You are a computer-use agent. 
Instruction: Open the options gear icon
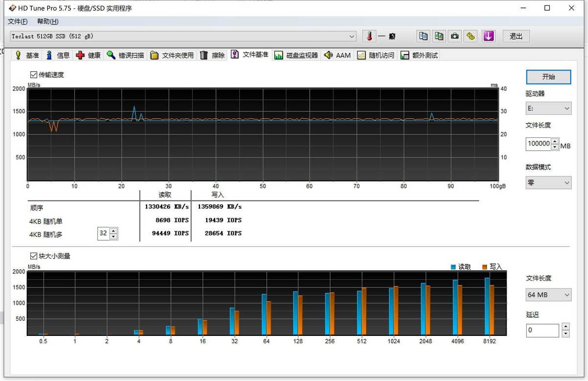coord(471,36)
